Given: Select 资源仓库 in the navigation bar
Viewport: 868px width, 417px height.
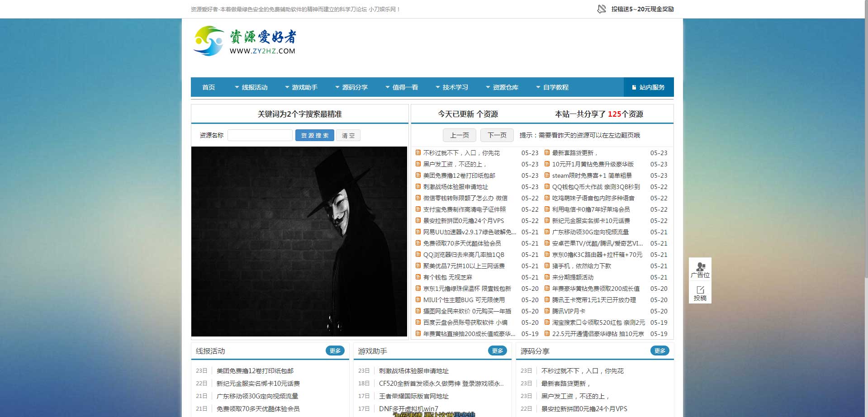Looking at the screenshot, I should (505, 87).
